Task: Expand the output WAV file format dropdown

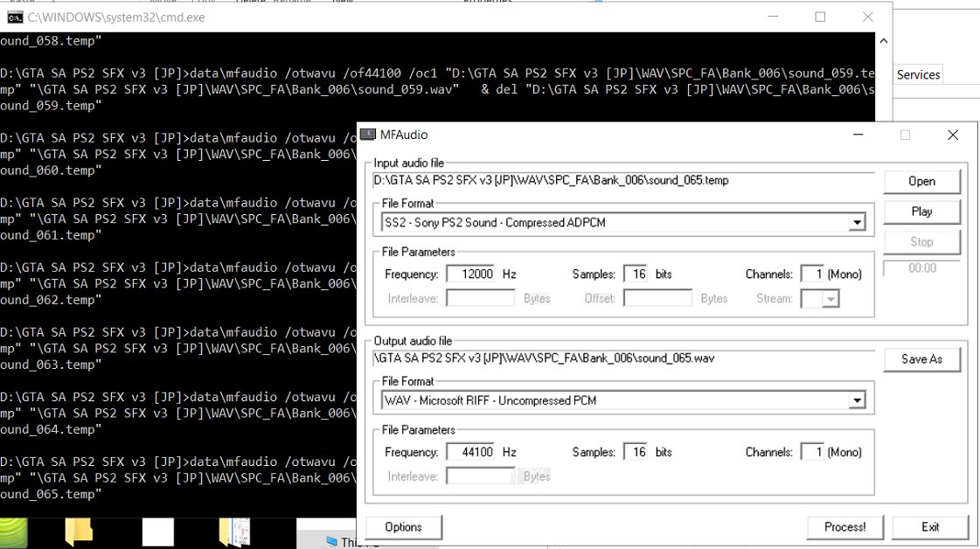Action: [857, 400]
